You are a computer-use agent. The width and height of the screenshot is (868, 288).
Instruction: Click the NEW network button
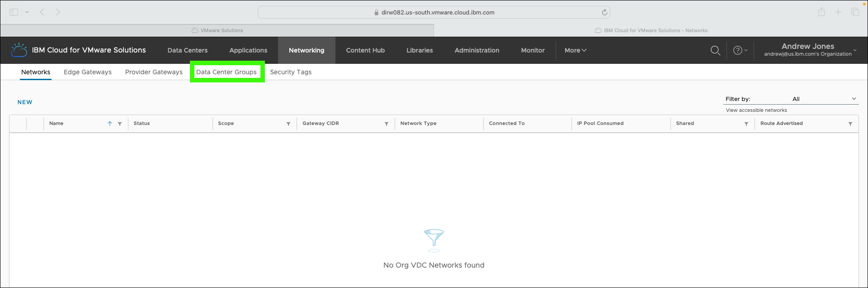tap(25, 102)
